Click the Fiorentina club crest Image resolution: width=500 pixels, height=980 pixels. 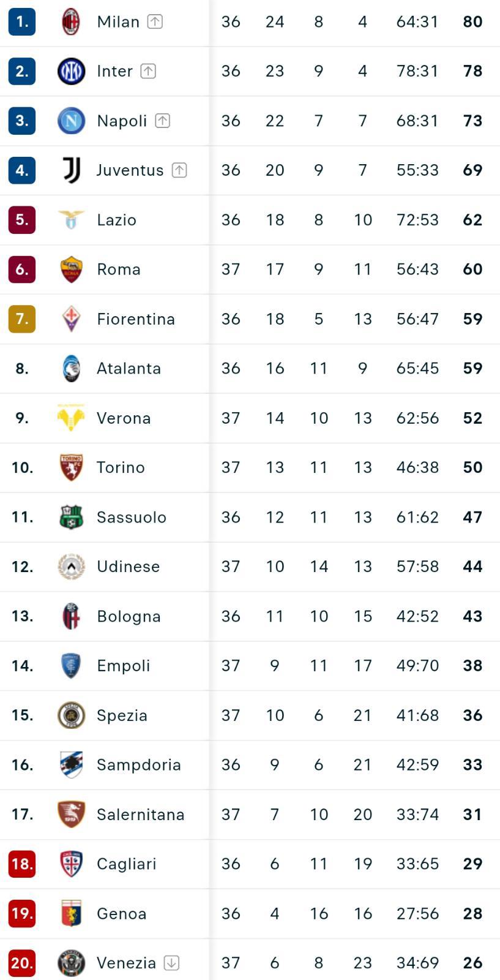click(x=71, y=318)
